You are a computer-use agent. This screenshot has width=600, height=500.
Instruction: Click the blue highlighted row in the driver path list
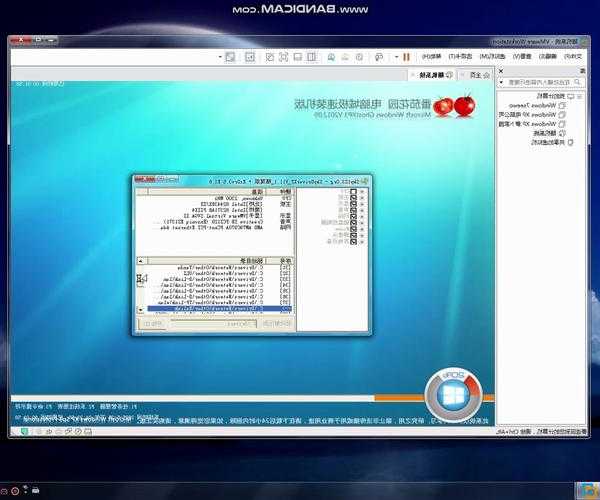coord(220,309)
